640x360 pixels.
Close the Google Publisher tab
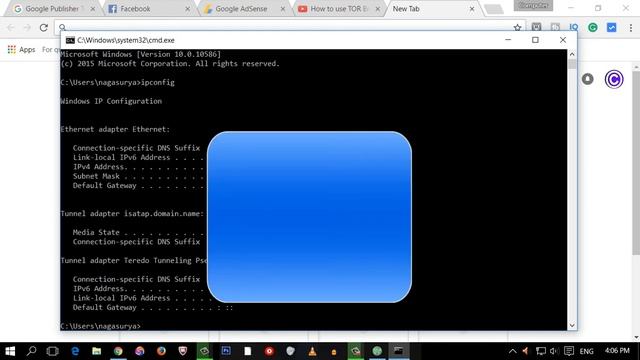coord(93,9)
